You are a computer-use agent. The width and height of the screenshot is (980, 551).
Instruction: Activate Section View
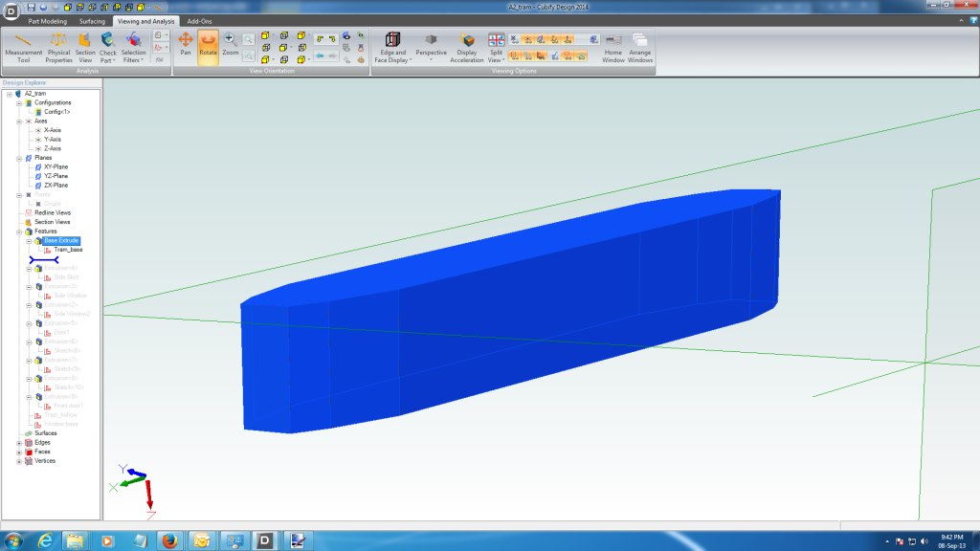click(86, 48)
